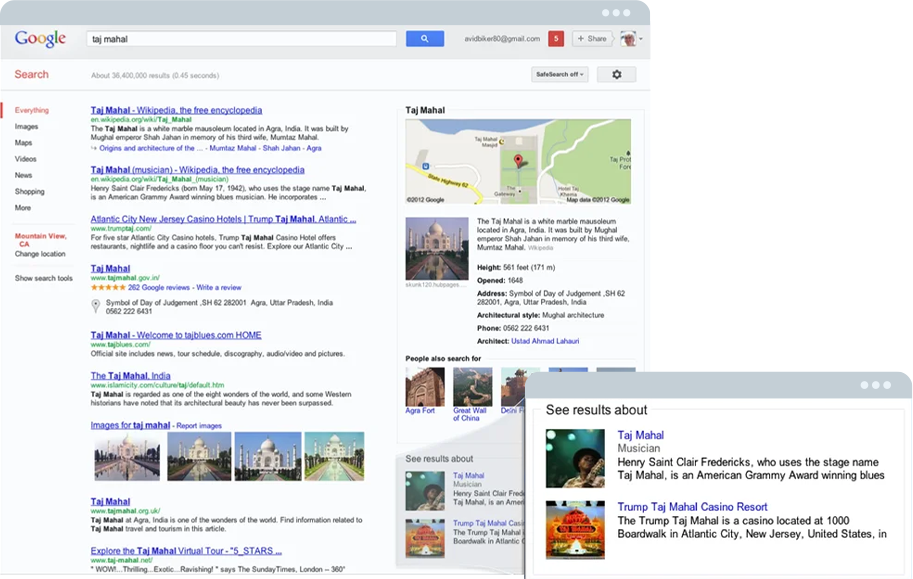Viewport: 913px width, 579px height.
Task: Open the SafeSearch off dropdown
Action: point(560,75)
